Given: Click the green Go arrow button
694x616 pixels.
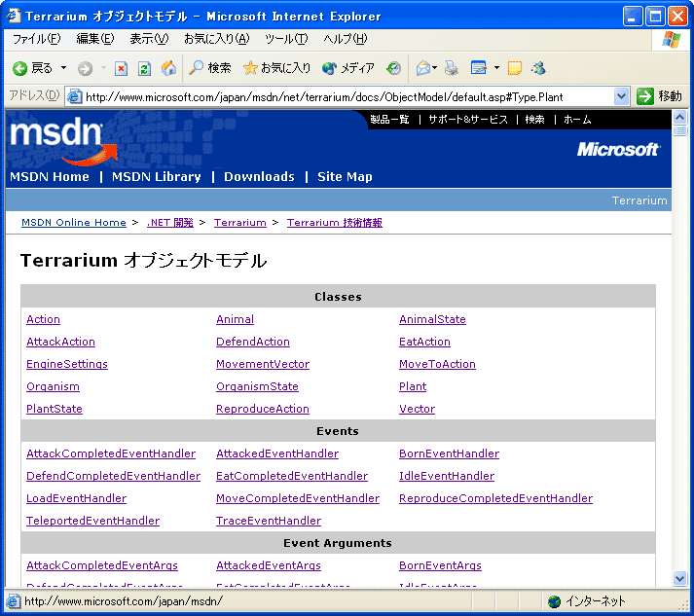Looking at the screenshot, I should (x=645, y=96).
